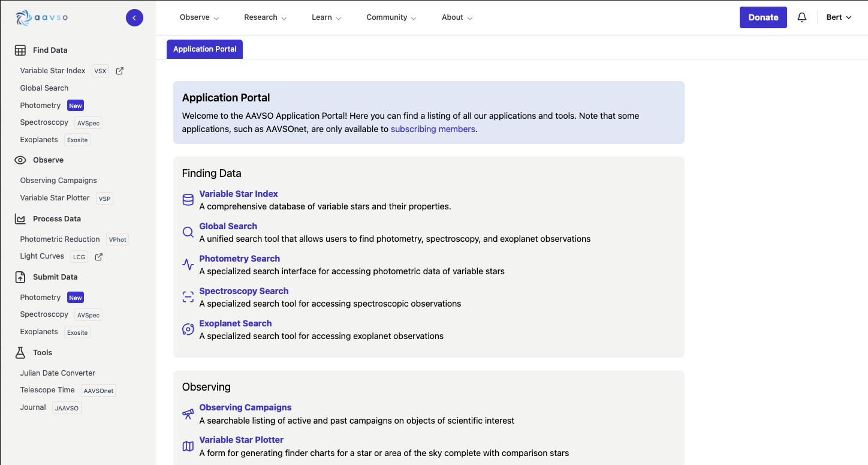Open the Variable Star Index link in Finding Data

[x=239, y=194]
